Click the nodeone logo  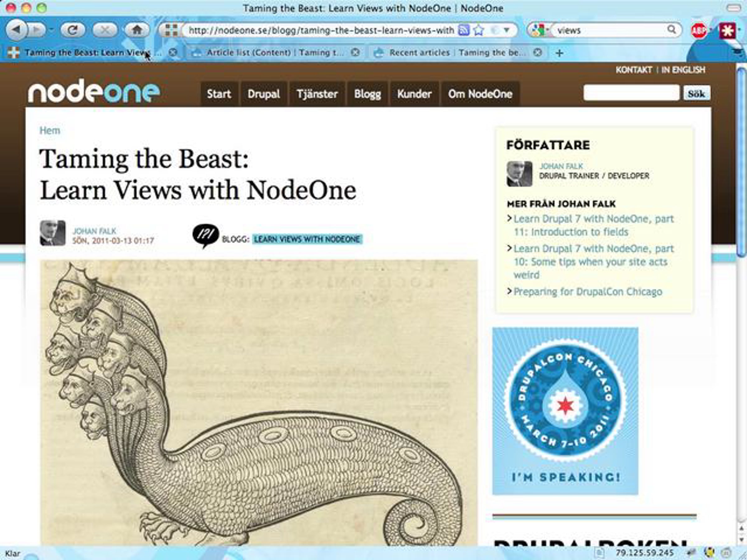click(94, 91)
